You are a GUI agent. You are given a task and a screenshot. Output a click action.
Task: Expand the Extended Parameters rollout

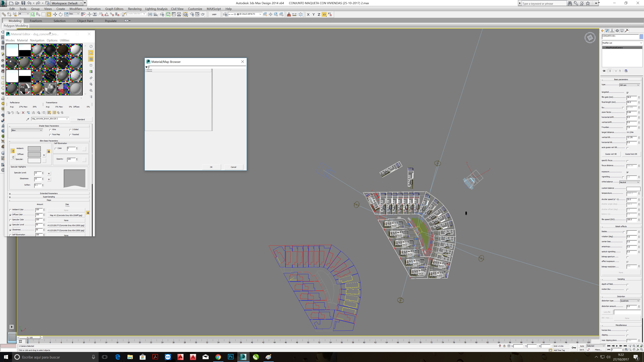[48, 193]
